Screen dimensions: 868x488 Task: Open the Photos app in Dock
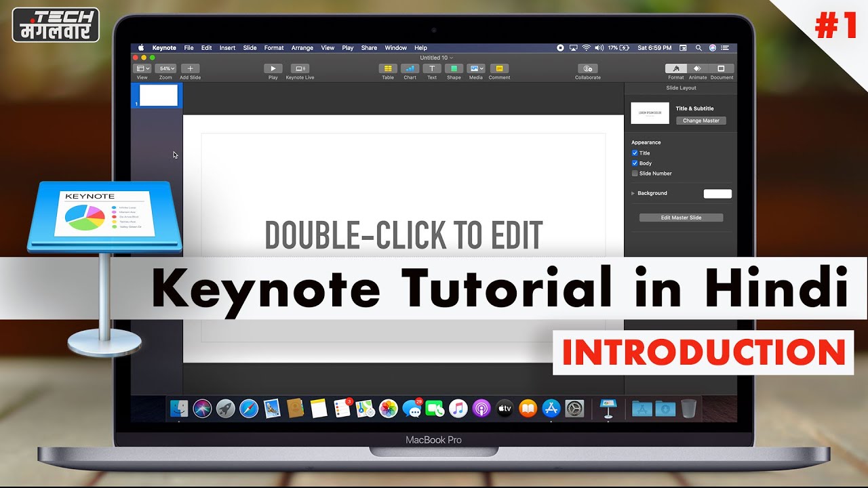click(389, 408)
